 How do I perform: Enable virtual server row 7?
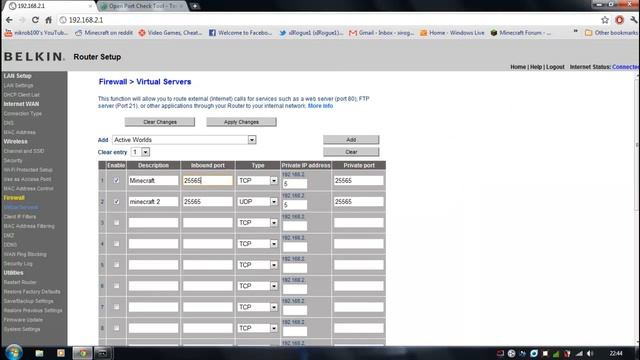click(x=116, y=307)
